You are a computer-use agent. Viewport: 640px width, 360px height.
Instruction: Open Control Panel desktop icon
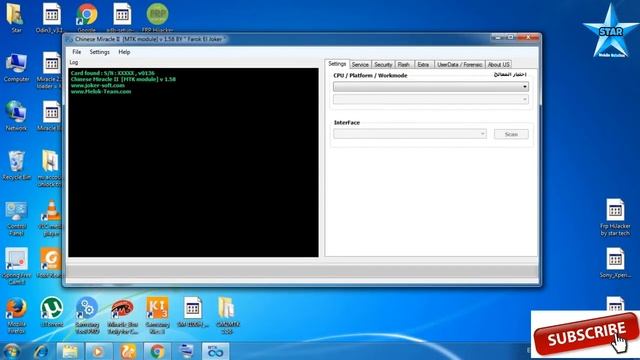pos(16,218)
